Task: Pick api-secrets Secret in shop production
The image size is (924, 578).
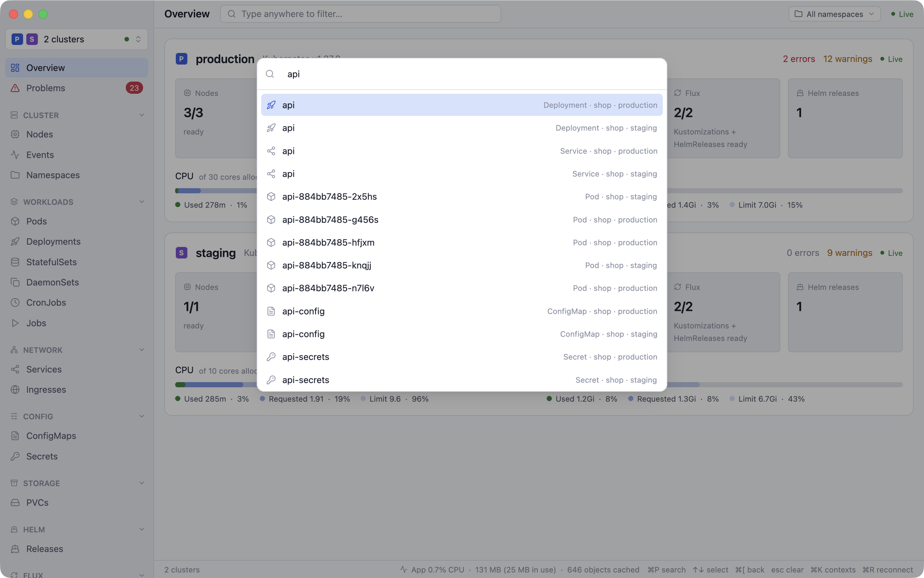Action: (x=462, y=357)
